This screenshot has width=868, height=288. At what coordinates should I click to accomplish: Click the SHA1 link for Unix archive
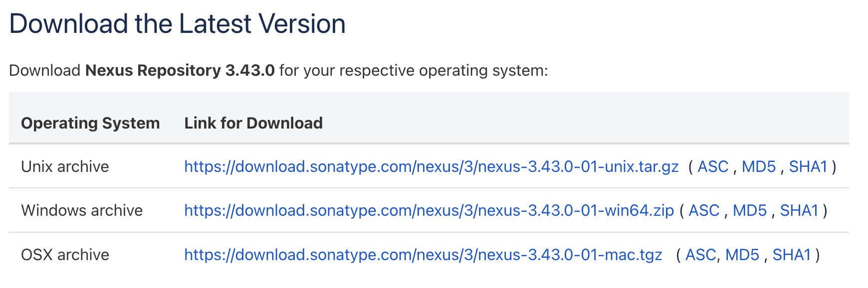pos(808,166)
